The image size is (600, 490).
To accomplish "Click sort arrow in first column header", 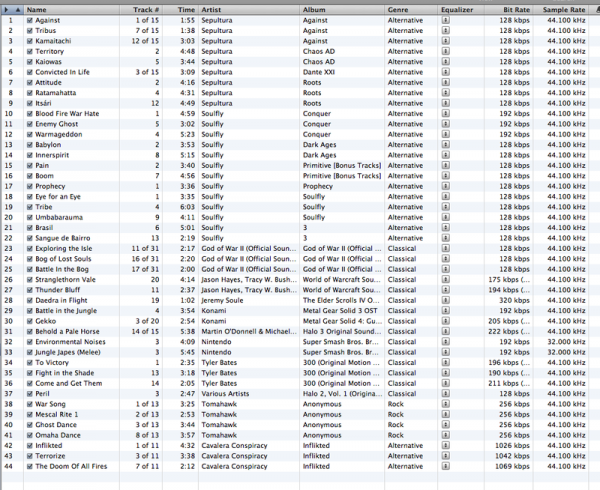I will pos(9,9).
